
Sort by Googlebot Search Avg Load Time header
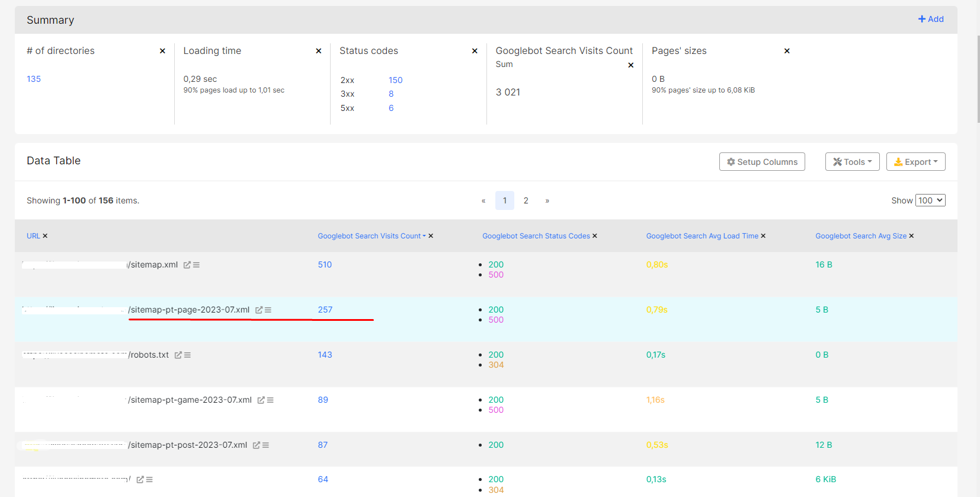[702, 236]
